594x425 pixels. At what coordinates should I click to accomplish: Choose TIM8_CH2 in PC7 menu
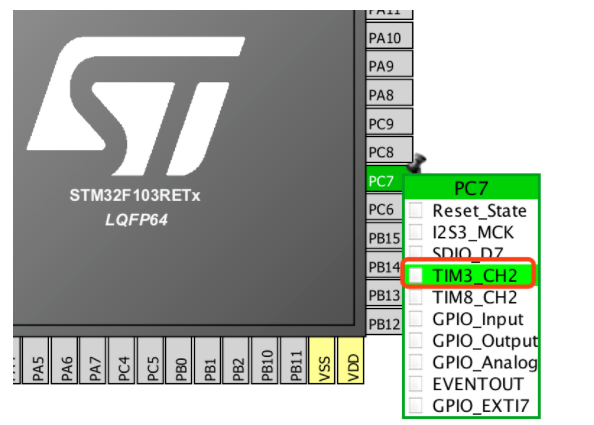click(471, 297)
